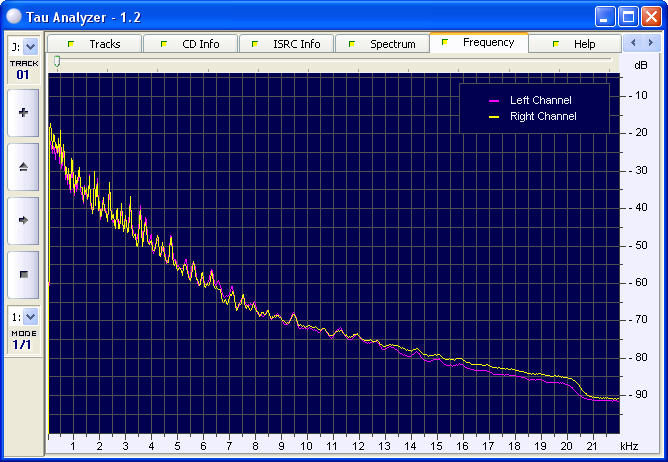Go to the Spectrum tab
Image resolution: width=668 pixels, height=462 pixels.
click(x=383, y=44)
